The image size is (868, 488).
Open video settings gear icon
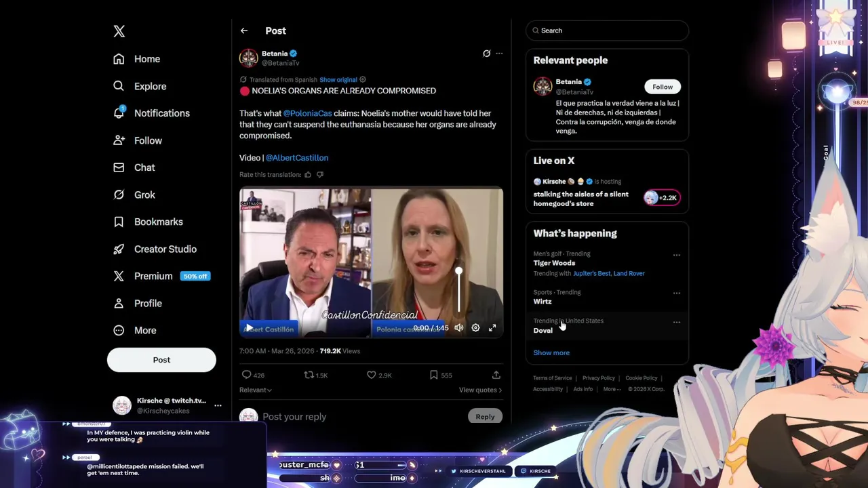[x=475, y=327]
